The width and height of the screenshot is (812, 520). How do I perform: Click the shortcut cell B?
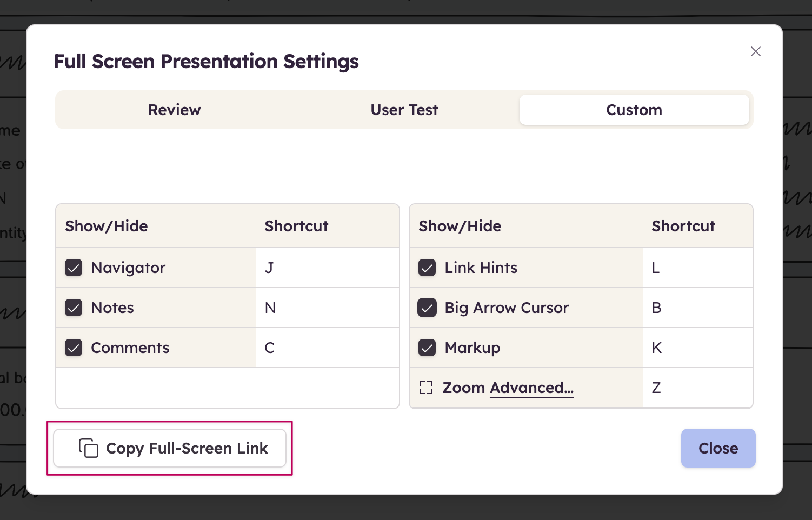click(697, 308)
